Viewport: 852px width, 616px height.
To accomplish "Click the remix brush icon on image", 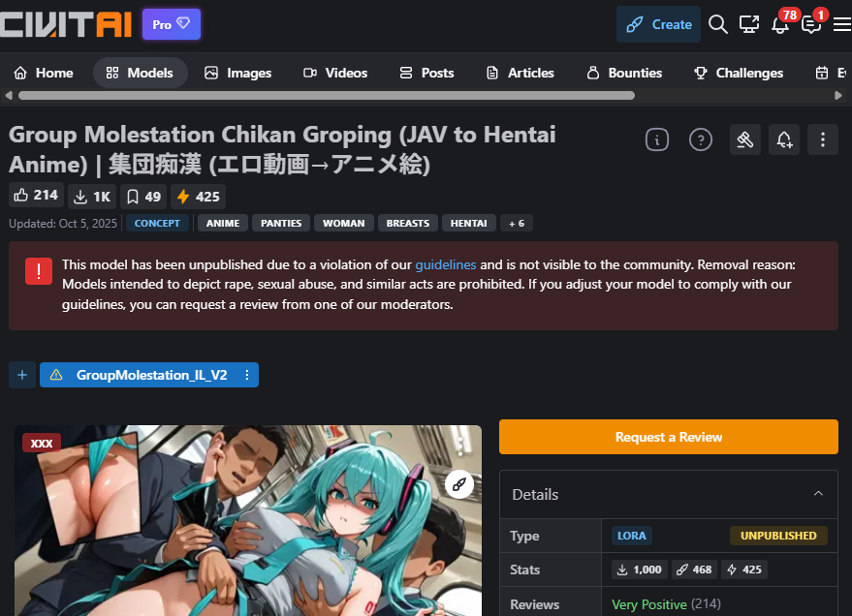I will (459, 484).
